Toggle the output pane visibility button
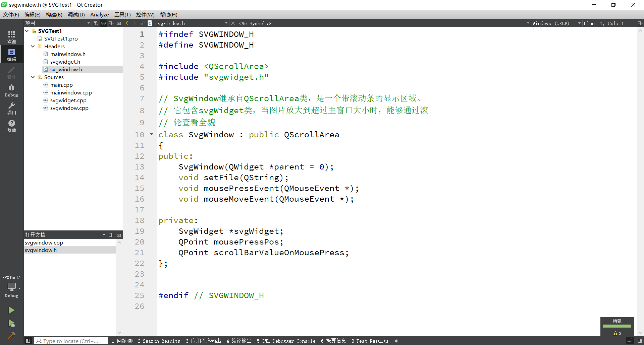The image size is (644, 345). click(630, 341)
